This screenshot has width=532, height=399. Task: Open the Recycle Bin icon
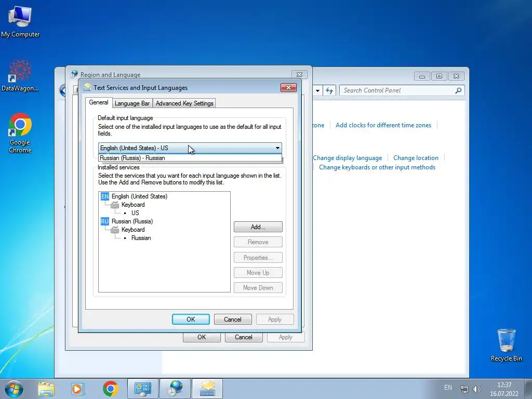(506, 345)
